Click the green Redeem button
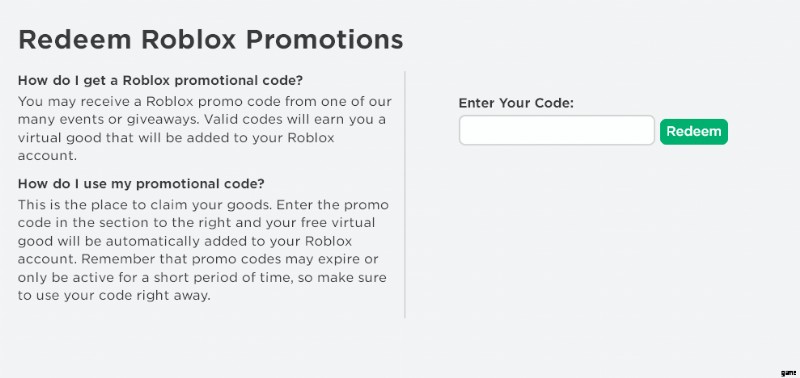 click(693, 132)
